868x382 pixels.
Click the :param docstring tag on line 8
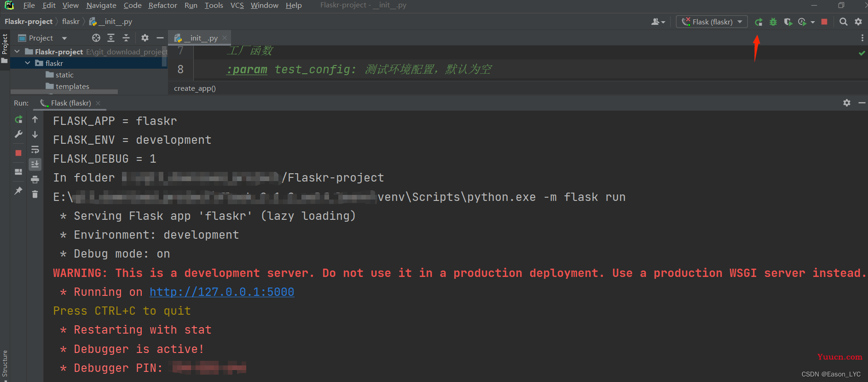pos(247,70)
